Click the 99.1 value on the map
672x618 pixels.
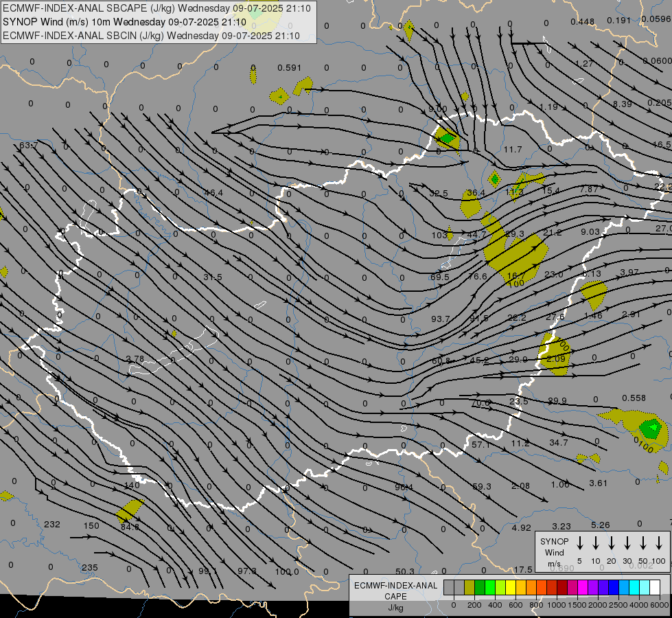point(208,571)
